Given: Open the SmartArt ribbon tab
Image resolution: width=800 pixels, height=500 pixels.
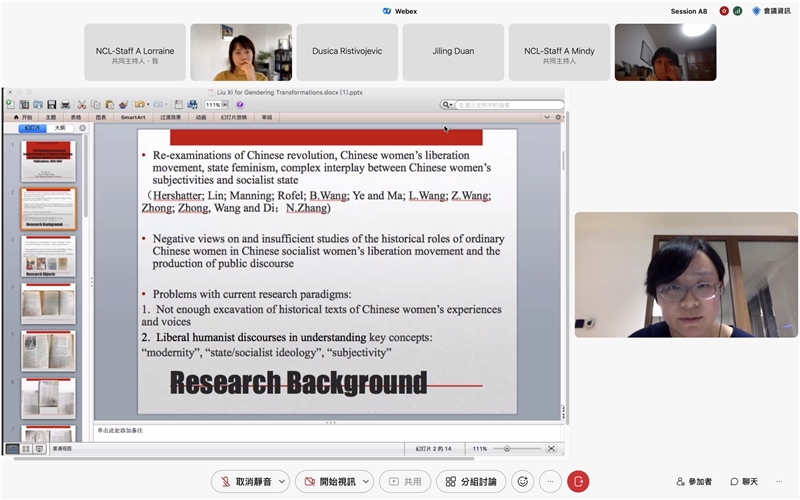Looking at the screenshot, I should (133, 117).
